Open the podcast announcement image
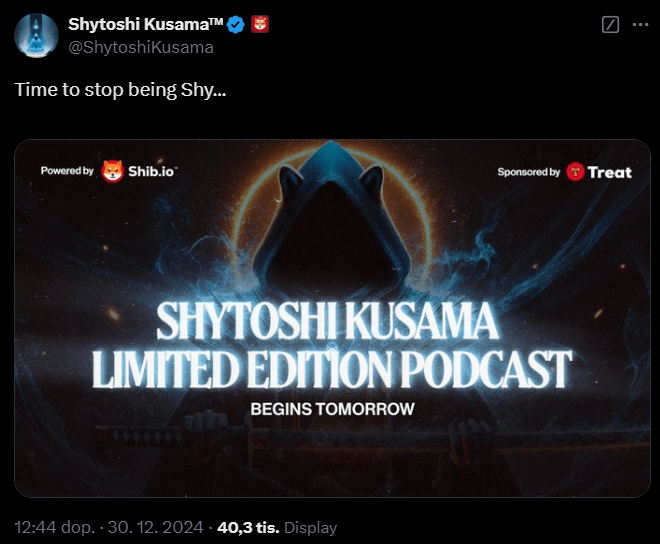Screen dimensions: 660x544 click(333, 318)
